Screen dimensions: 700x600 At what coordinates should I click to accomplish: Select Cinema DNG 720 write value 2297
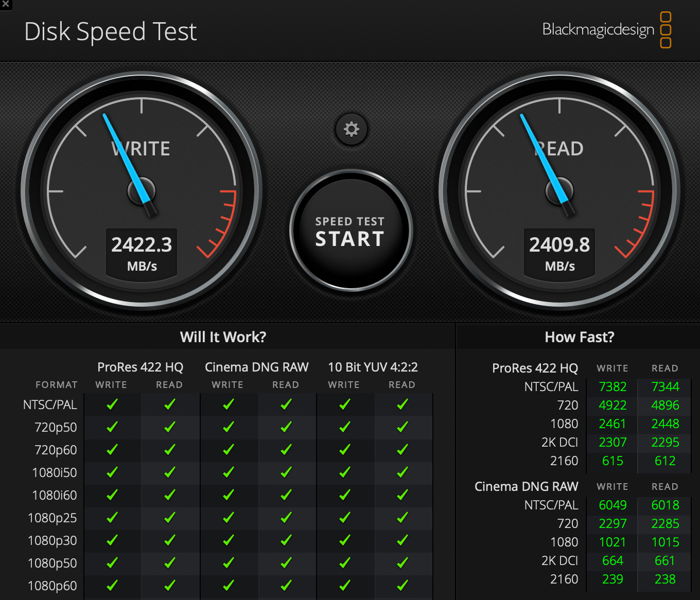click(612, 523)
